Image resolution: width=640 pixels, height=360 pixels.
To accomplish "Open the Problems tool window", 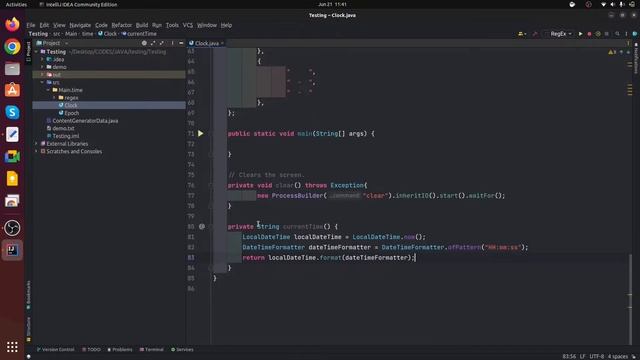I will 120,349.
